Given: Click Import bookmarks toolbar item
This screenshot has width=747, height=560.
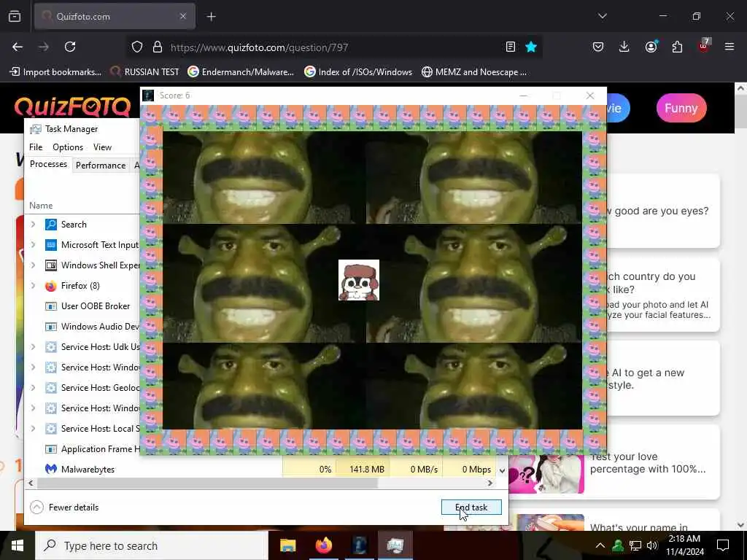Looking at the screenshot, I should click(55, 72).
